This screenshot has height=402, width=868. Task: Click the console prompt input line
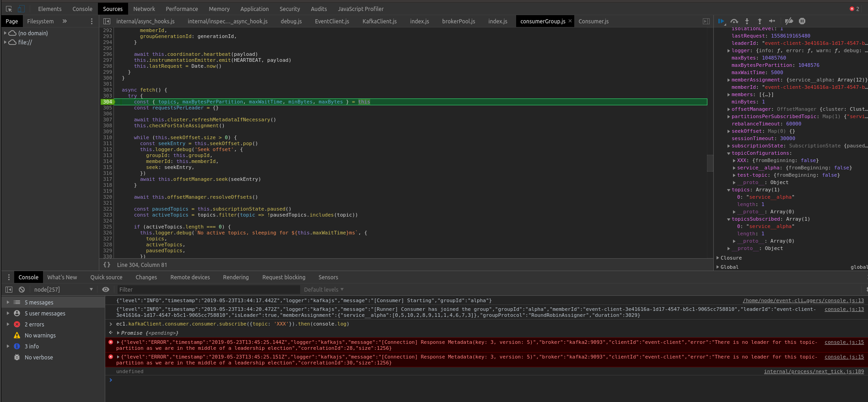click(x=486, y=380)
